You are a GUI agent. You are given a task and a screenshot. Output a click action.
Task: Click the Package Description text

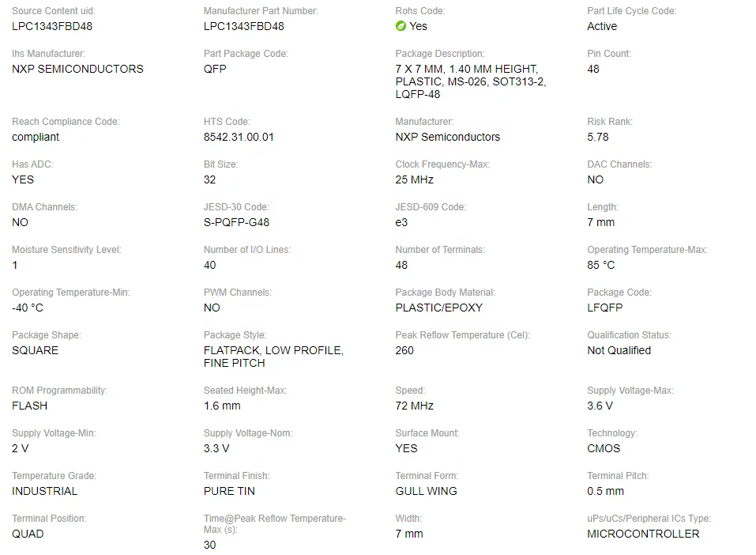click(x=471, y=81)
